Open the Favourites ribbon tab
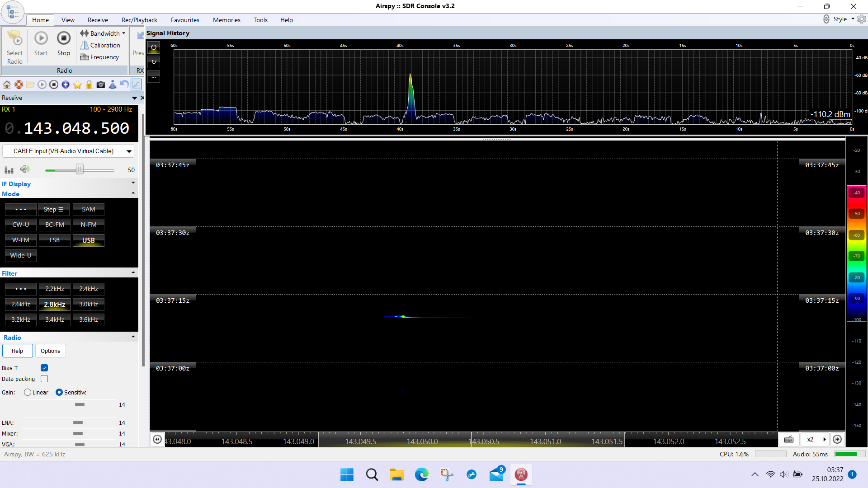Screen dimensions: 868x488 click(x=185, y=20)
